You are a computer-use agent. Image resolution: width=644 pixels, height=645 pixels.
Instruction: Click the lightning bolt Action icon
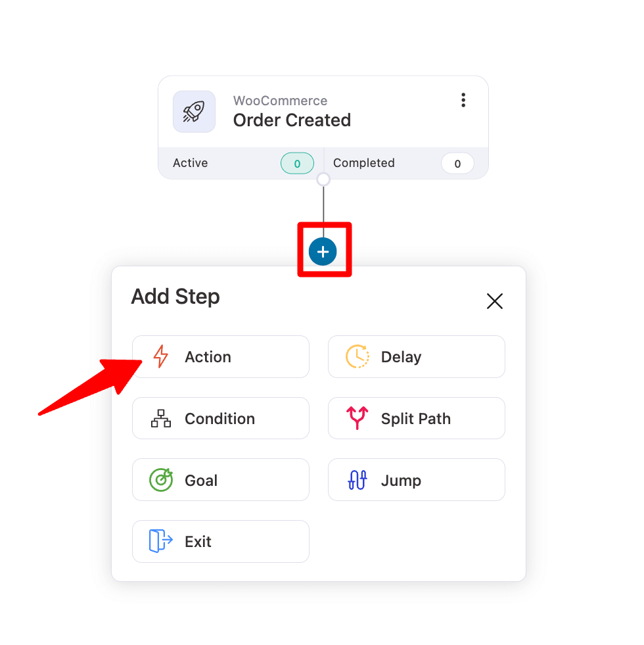coord(161,356)
